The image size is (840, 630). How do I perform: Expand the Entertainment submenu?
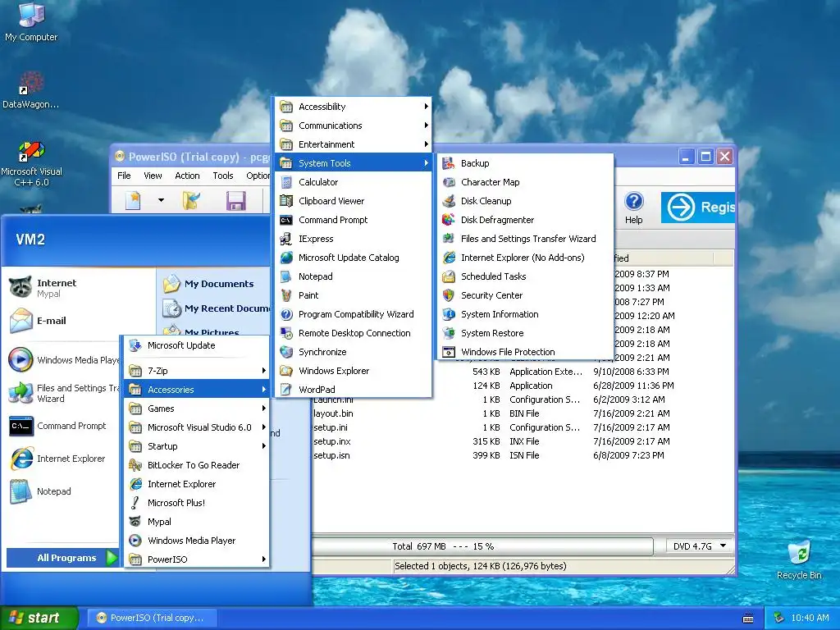(353, 144)
